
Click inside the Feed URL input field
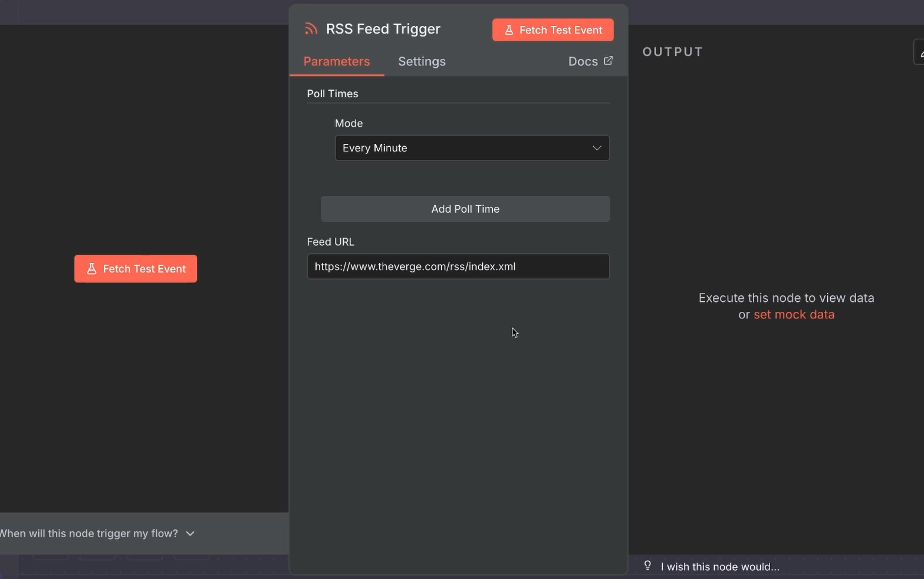(458, 267)
